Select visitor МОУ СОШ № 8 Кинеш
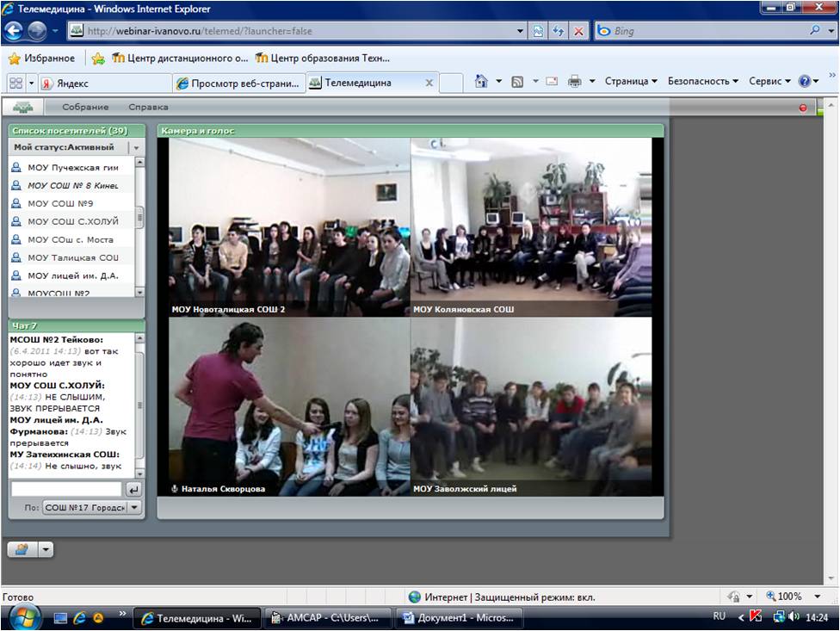The width and height of the screenshot is (840, 631). [x=71, y=185]
